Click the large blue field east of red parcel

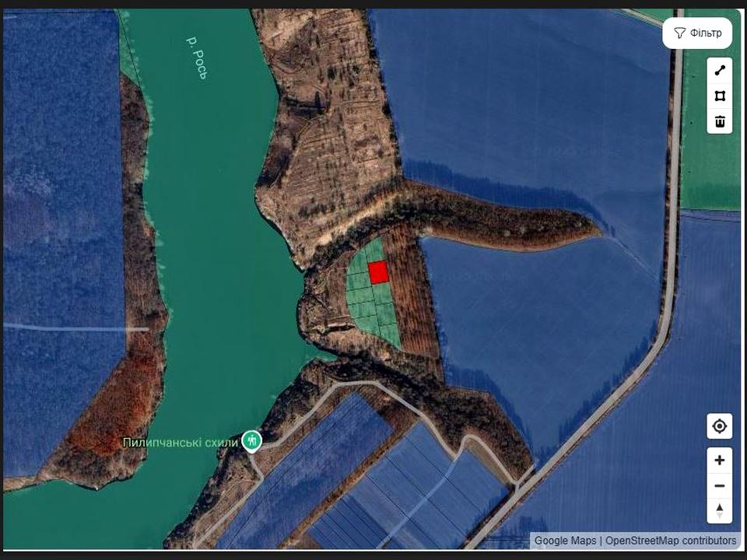(x=537, y=311)
